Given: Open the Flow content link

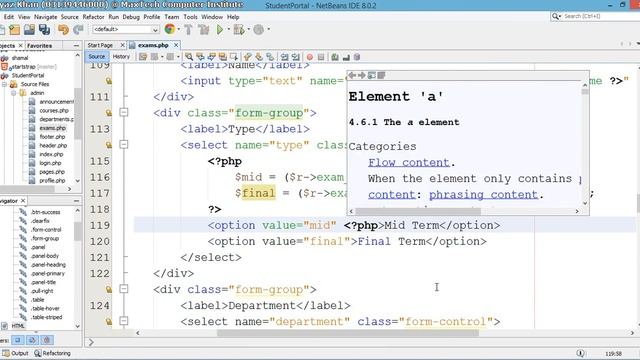Looking at the screenshot, I should coord(409,162).
